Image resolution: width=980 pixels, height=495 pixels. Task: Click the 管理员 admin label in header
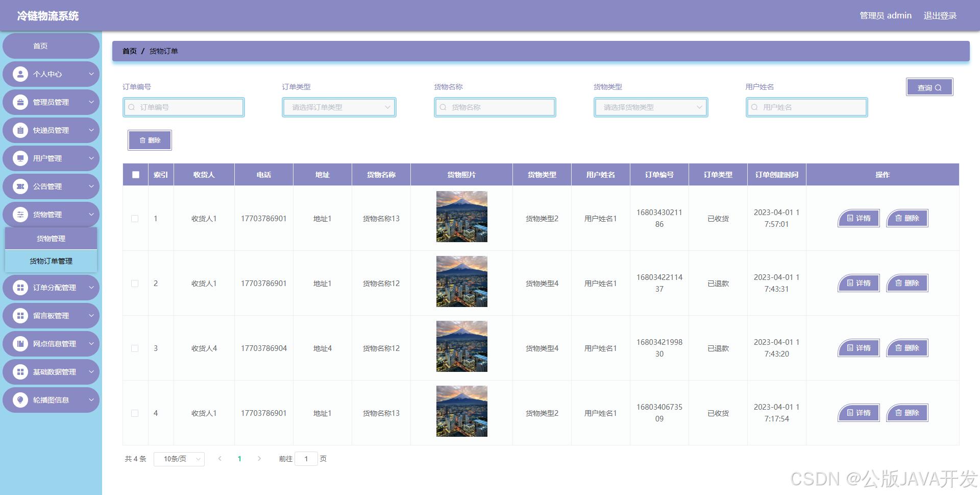886,16
